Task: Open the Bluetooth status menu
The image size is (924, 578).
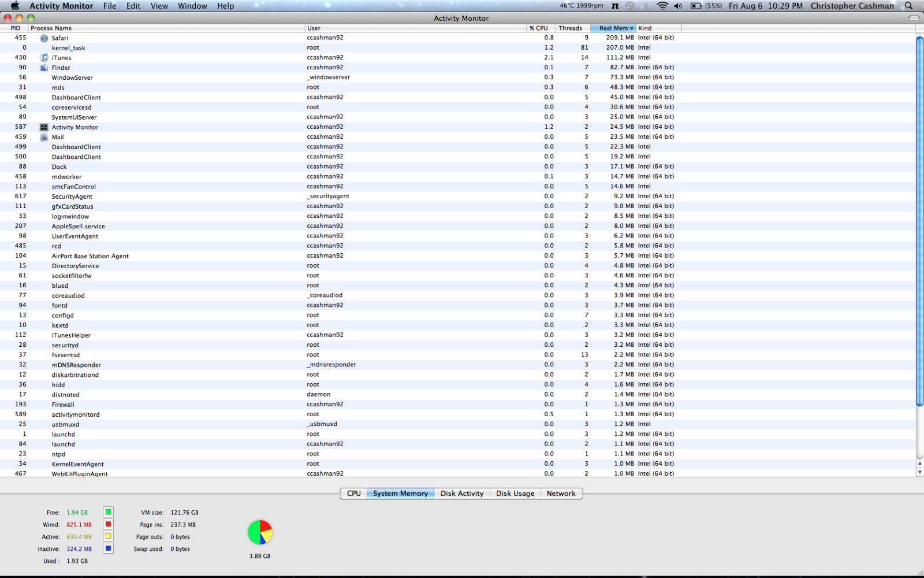Action: point(646,6)
